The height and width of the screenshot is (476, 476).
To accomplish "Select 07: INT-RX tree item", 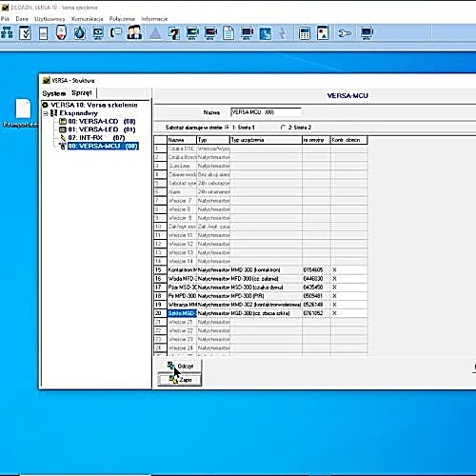I will coord(96,138).
